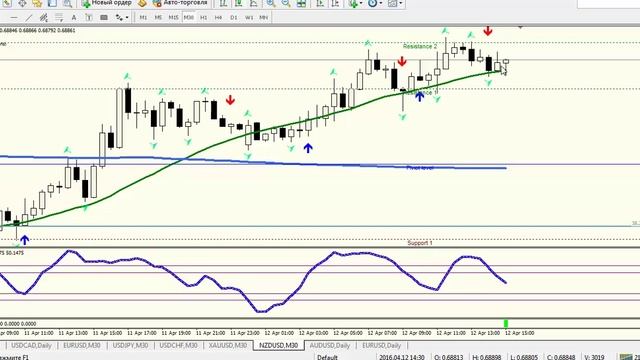Click the search field at top right
The image size is (640, 360).
[608, 3]
